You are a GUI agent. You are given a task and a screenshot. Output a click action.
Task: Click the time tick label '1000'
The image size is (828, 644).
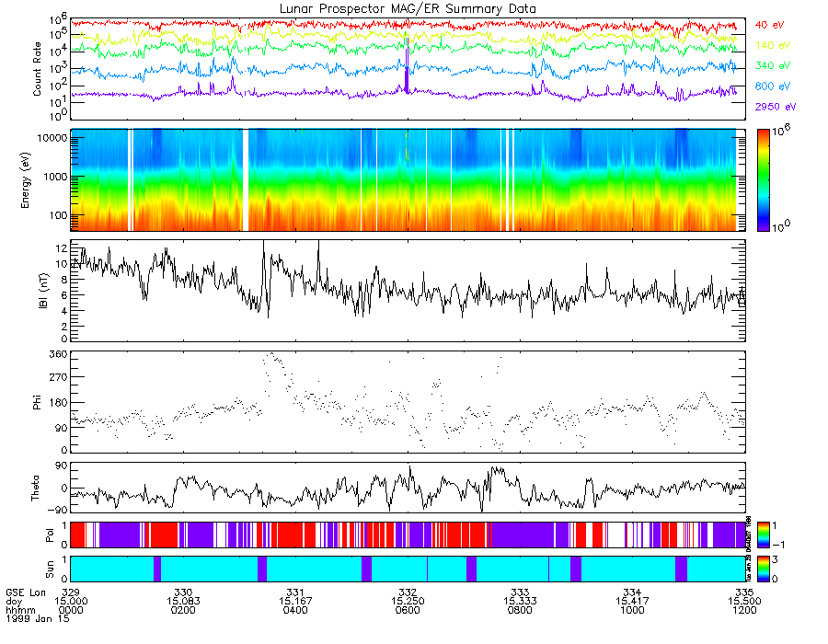click(x=632, y=610)
